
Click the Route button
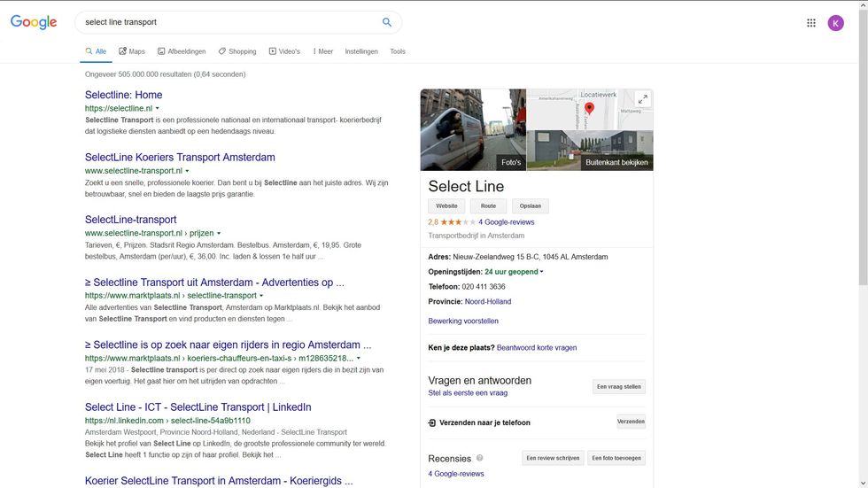pyautogui.click(x=488, y=205)
